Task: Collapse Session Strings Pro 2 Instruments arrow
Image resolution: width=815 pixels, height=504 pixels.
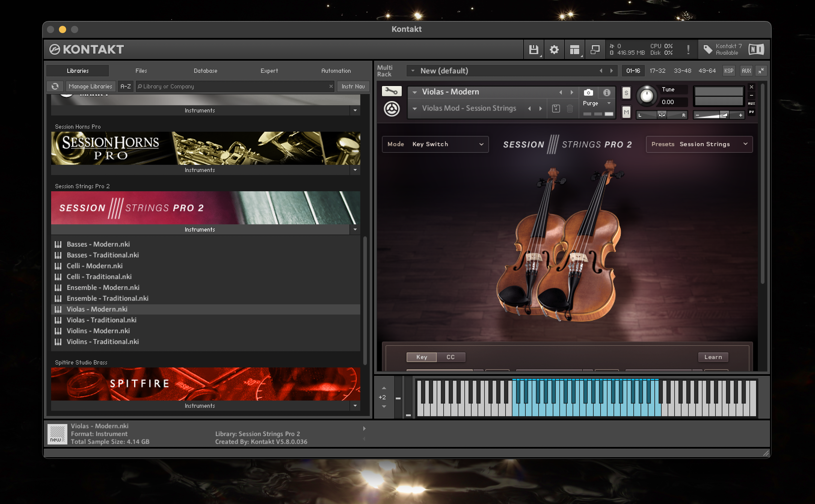Action: (355, 230)
